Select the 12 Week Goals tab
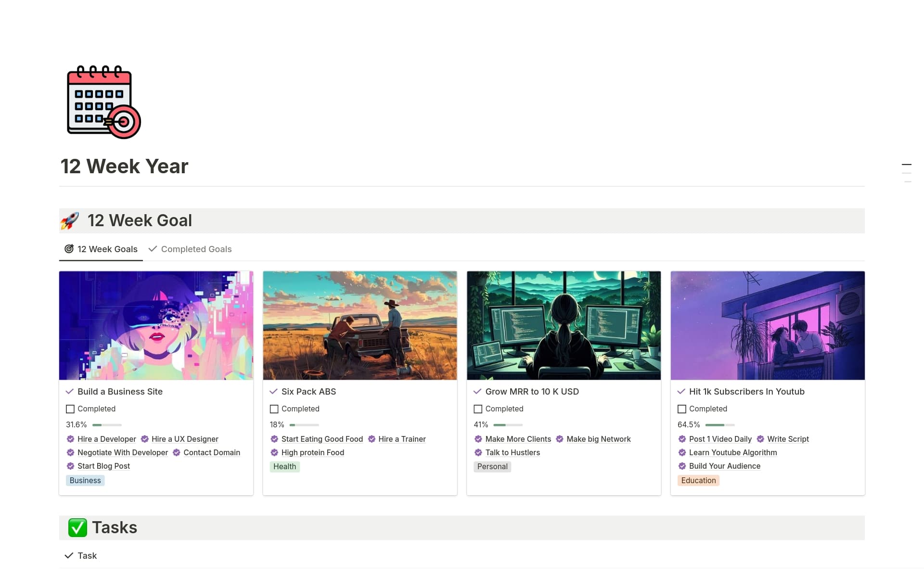 pyautogui.click(x=102, y=249)
